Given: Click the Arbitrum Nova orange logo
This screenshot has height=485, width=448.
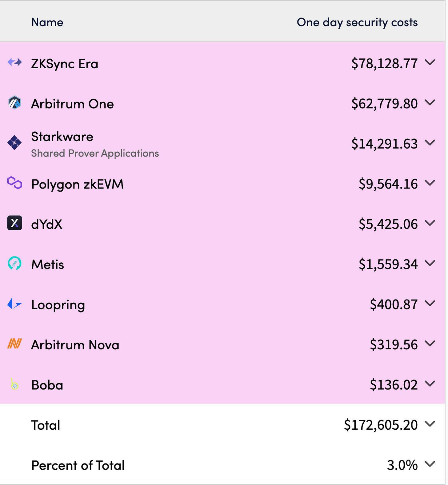Looking at the screenshot, I should click(14, 344).
